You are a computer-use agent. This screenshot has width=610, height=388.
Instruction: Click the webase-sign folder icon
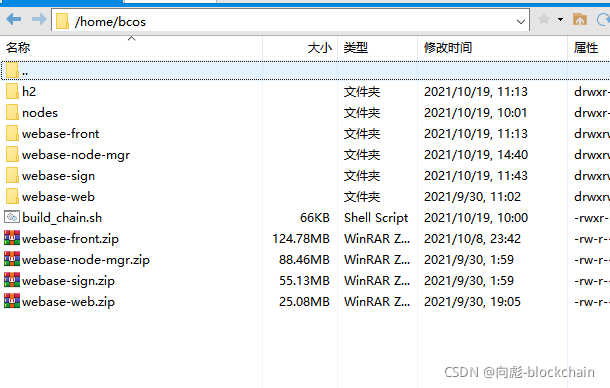point(12,176)
